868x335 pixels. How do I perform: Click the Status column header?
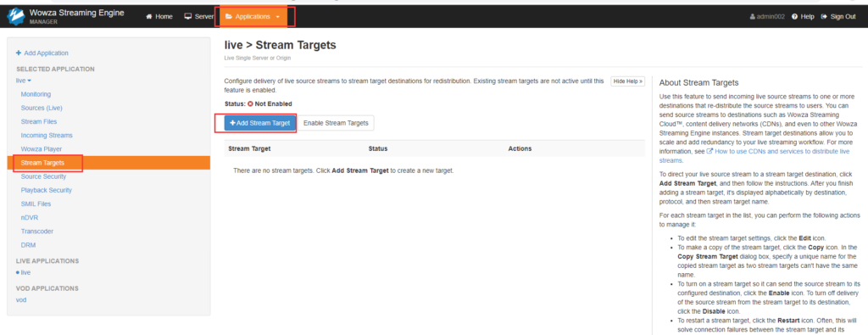click(378, 149)
